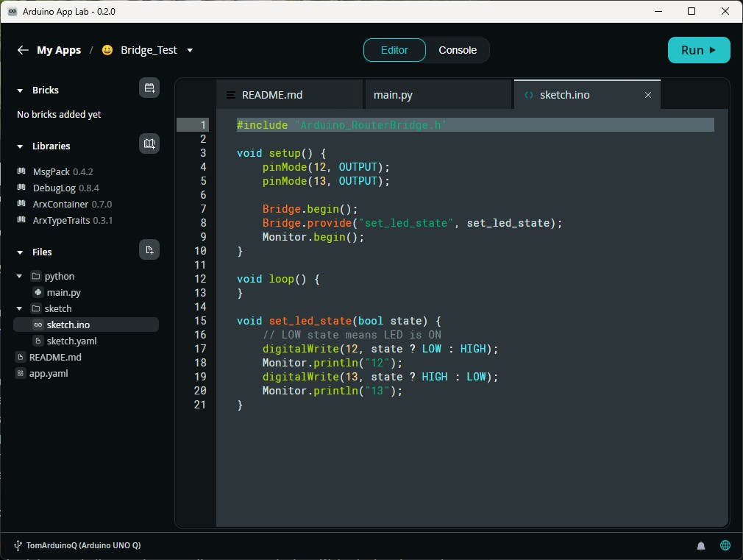This screenshot has height=560, width=743.
Task: Click the MsgPack library book icon
Action: (x=21, y=171)
